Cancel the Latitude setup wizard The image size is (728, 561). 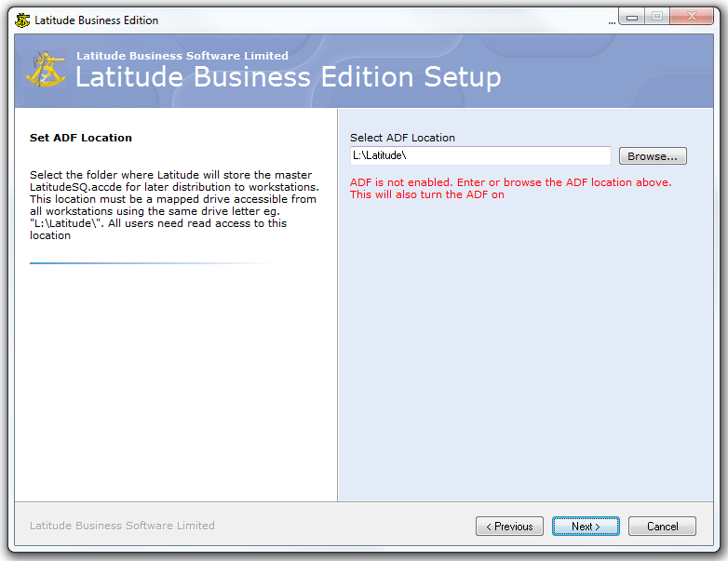pos(662,527)
